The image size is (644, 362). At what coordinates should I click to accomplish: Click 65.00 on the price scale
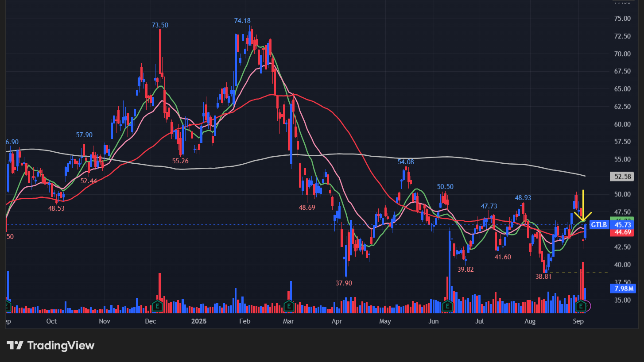pos(623,89)
